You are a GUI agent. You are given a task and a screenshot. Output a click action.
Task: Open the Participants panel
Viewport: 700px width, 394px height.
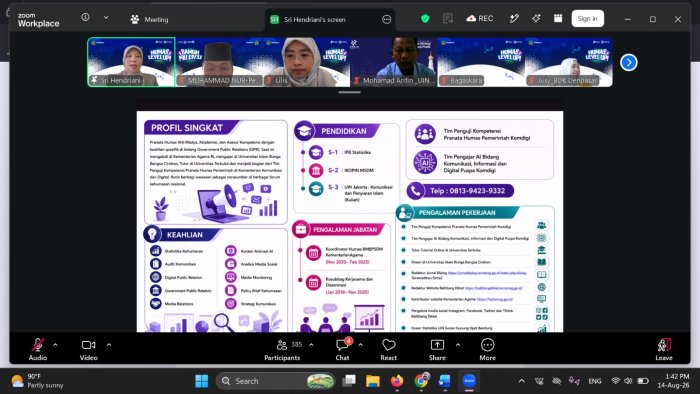tap(282, 349)
